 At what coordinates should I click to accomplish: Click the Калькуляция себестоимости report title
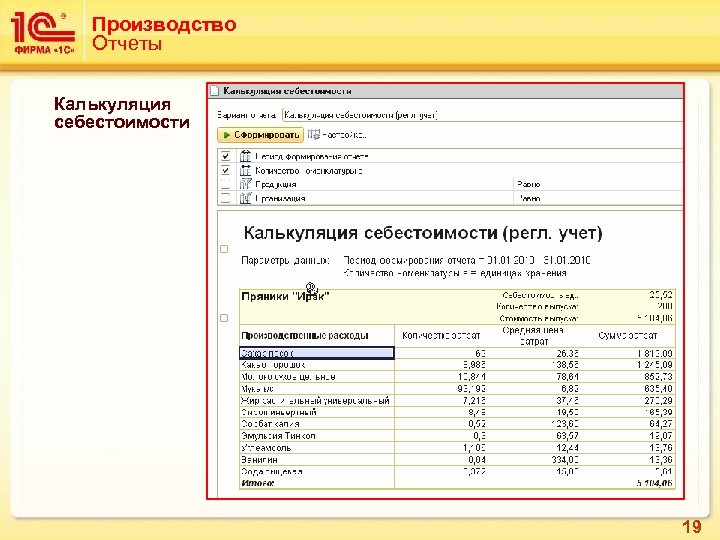tap(422, 233)
